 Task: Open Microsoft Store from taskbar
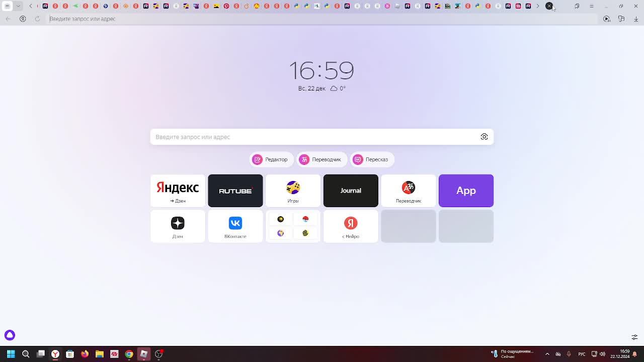[x=70, y=354]
